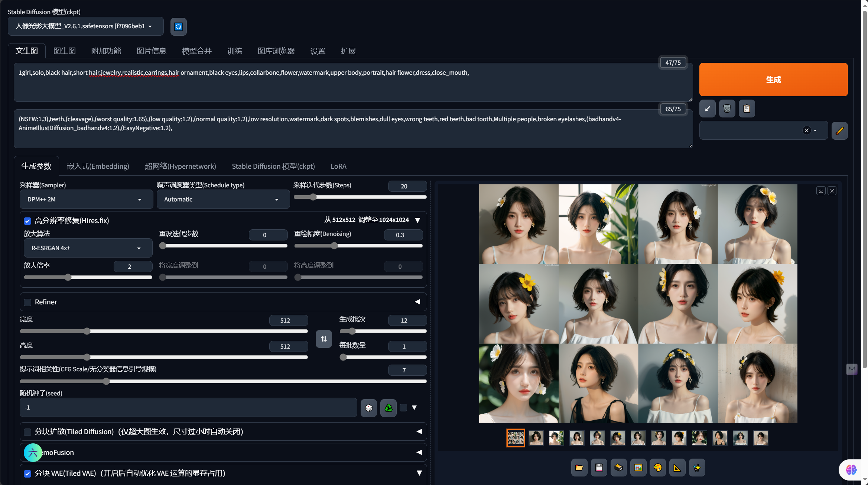868x485 pixels.
Task: Click into the negative prompt text box
Action: pyautogui.click(x=353, y=129)
